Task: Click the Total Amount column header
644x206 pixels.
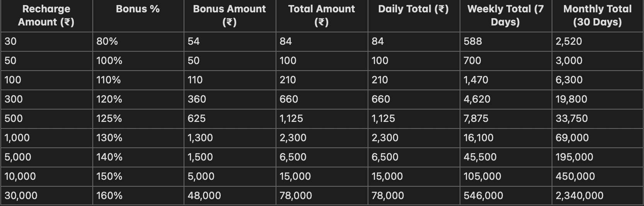Action: pos(321,15)
